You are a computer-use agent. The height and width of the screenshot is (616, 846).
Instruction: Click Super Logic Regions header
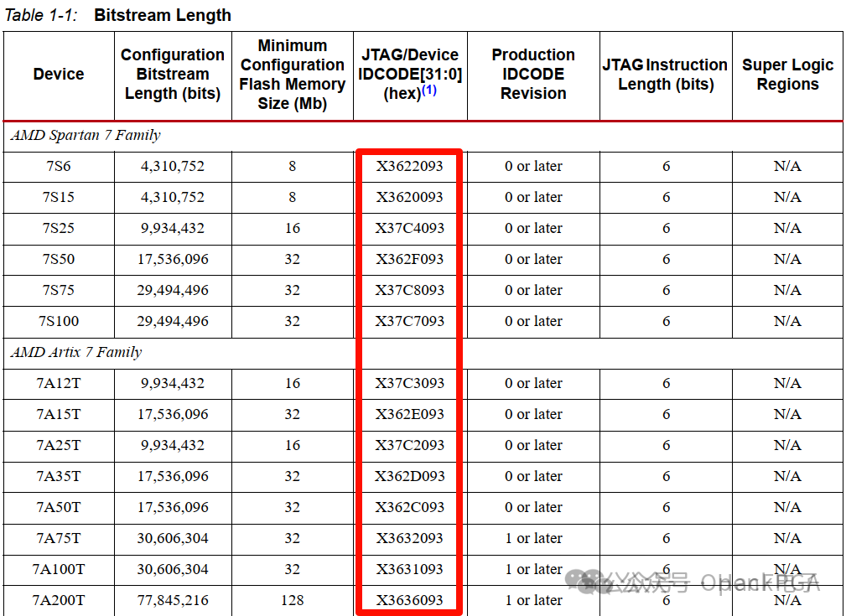788,75
